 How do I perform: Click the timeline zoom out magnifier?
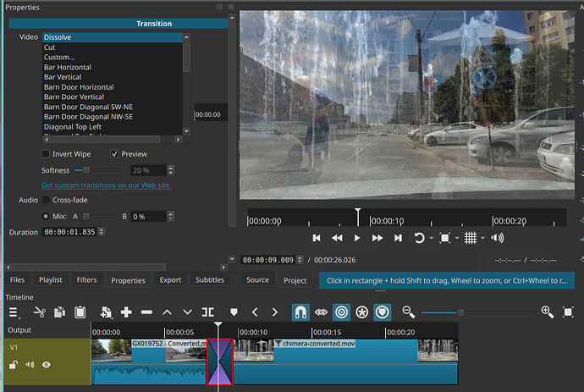[x=408, y=312]
